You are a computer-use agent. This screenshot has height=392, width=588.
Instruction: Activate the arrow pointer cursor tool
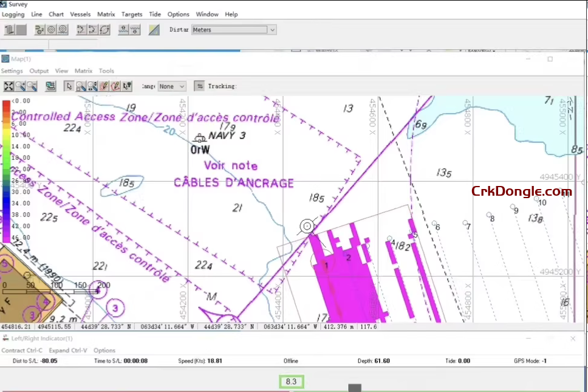tap(69, 86)
